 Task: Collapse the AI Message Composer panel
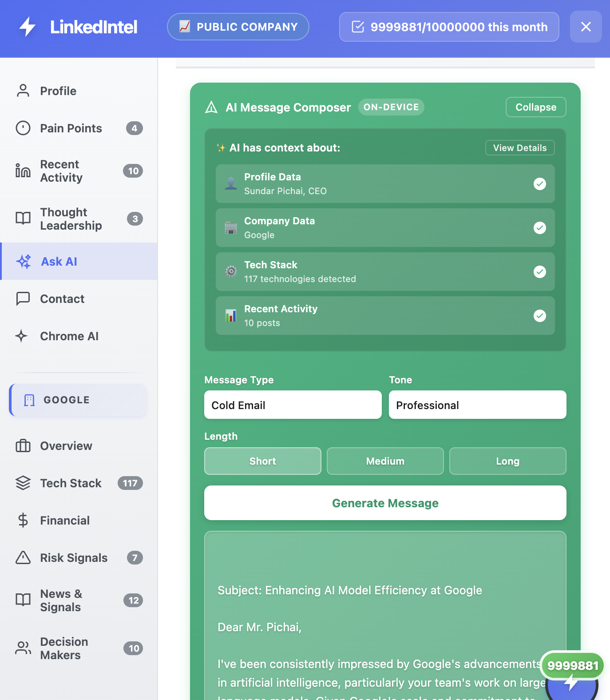pyautogui.click(x=536, y=107)
